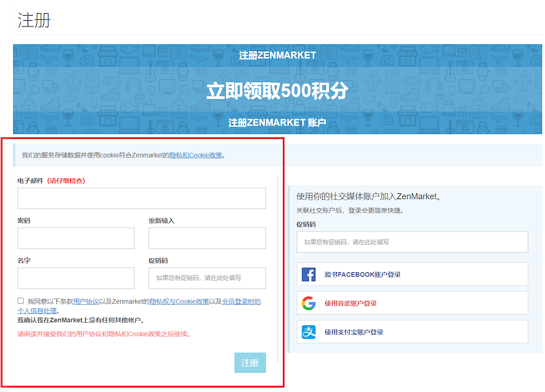
Task: Sign in with 脸书FACEBOOK账户登录
Action: 412,274
